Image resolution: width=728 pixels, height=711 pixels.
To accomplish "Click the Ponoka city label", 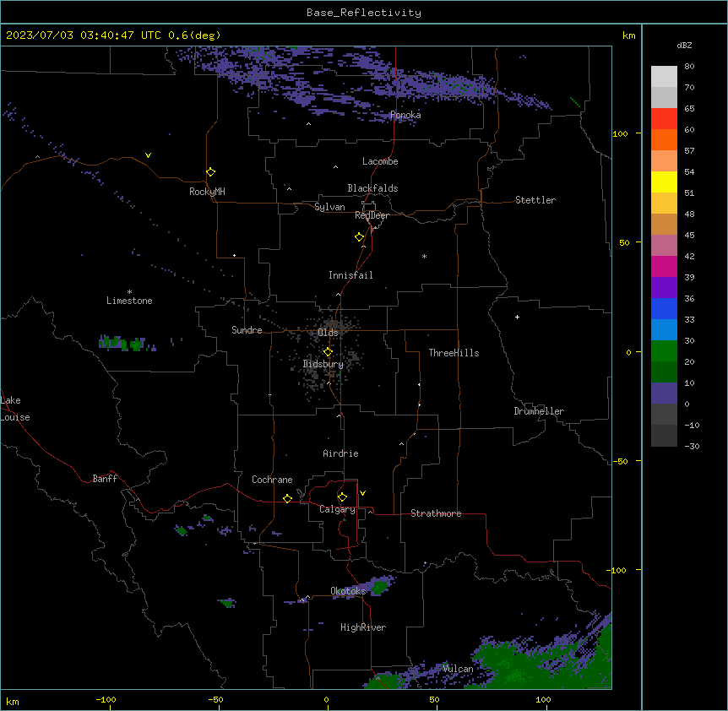I will (405, 115).
